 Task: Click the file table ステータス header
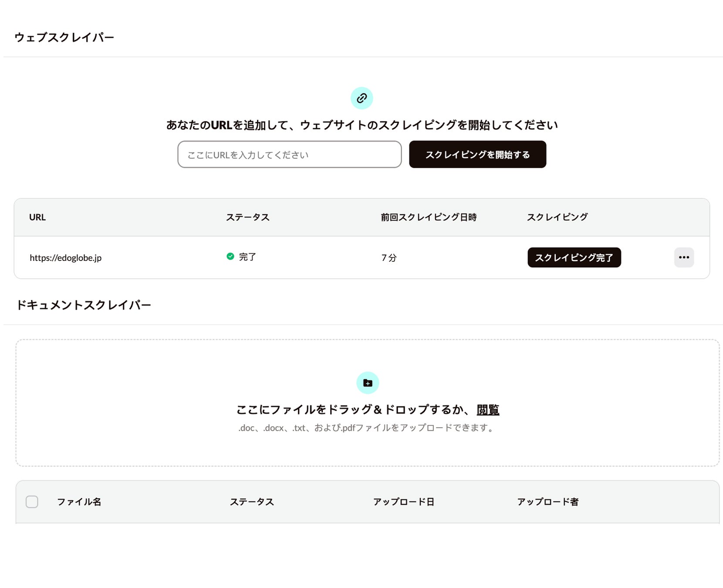[252, 502]
